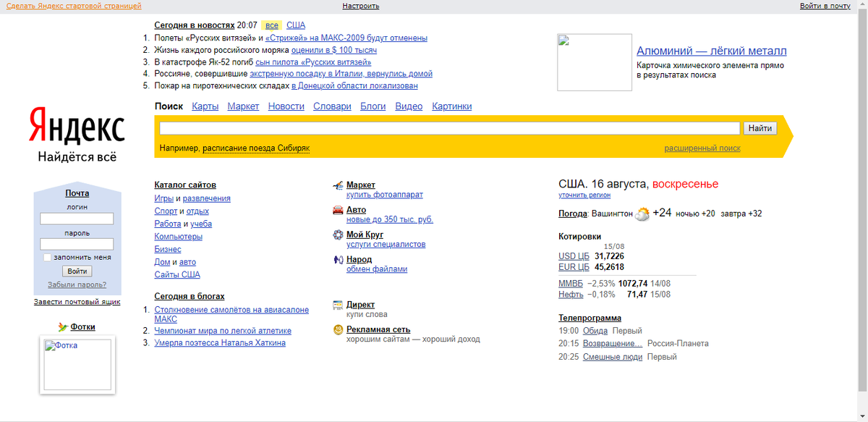Open the ММВБ index link

tap(571, 284)
